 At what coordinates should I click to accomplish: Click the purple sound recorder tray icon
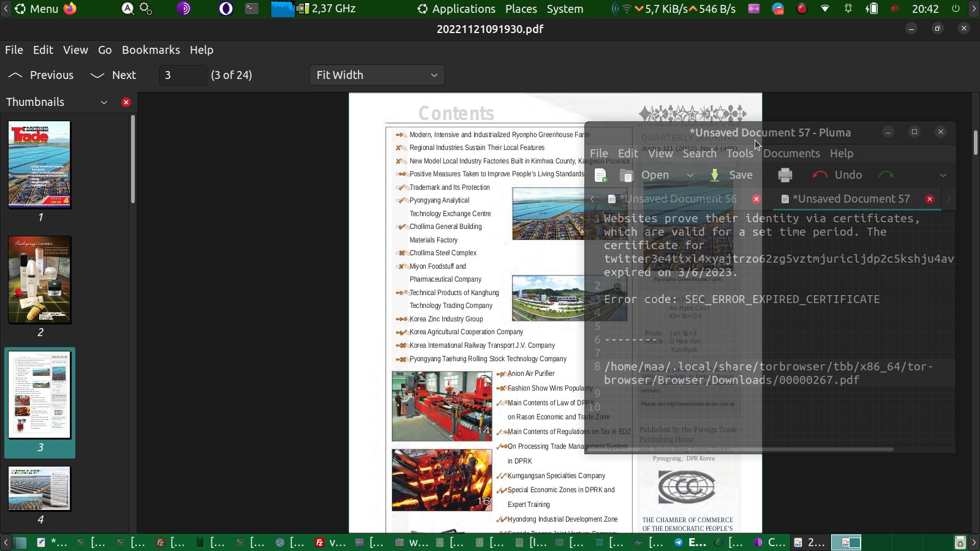tap(754, 9)
